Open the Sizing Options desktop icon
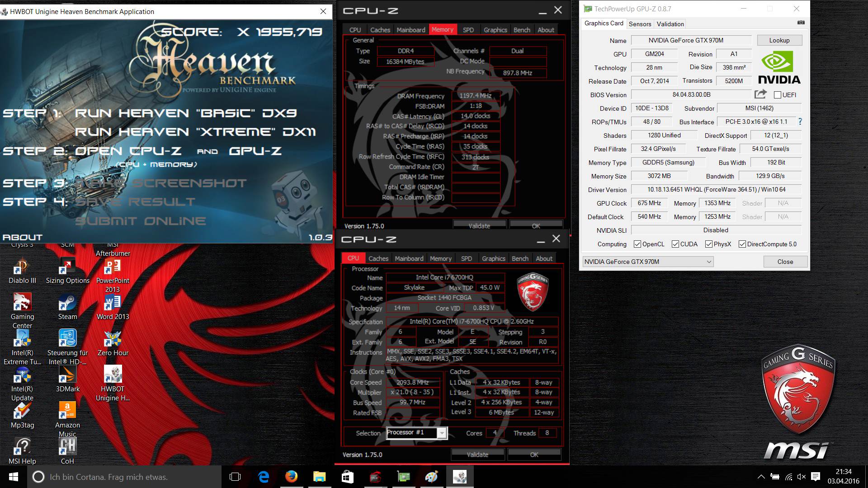The width and height of the screenshot is (868, 488). point(68,271)
